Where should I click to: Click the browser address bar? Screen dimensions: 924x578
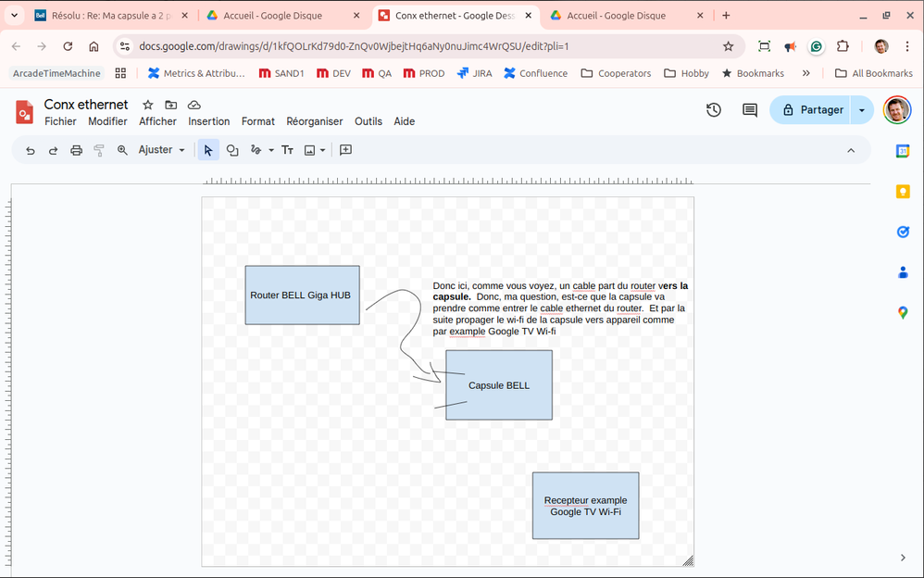(x=370, y=44)
